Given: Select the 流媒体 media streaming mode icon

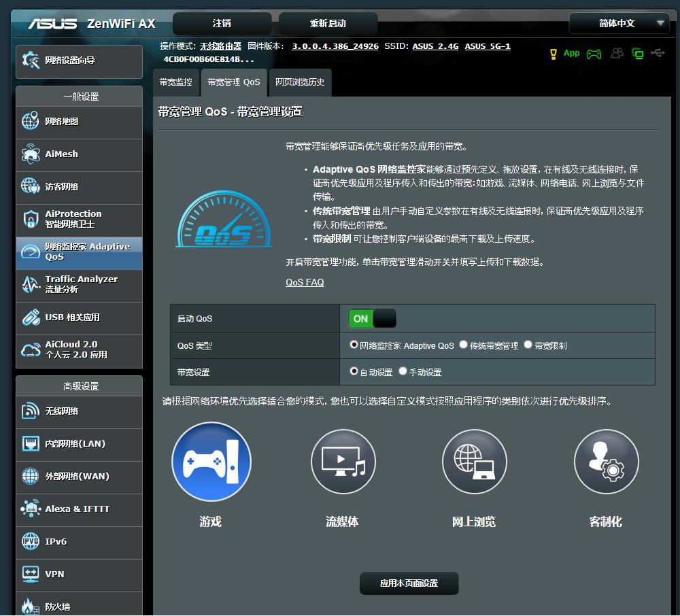Looking at the screenshot, I should coord(343,461).
